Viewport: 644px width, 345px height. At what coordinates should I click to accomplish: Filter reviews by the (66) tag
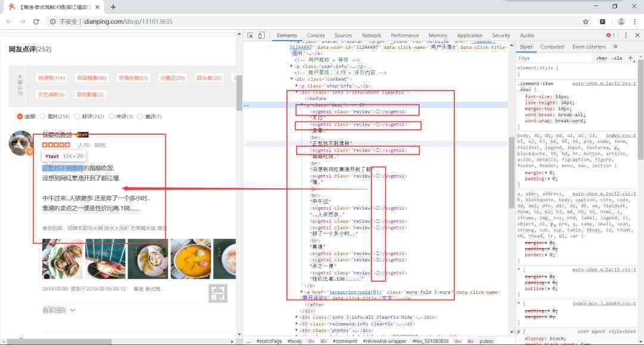91,78
